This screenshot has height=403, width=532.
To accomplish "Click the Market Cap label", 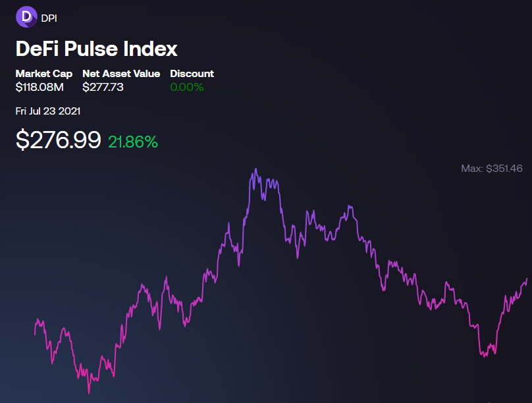I will tap(43, 74).
